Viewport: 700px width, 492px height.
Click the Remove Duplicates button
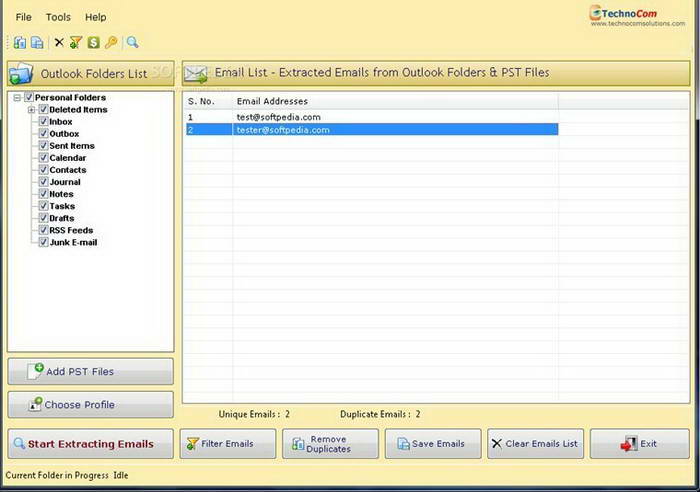330,444
